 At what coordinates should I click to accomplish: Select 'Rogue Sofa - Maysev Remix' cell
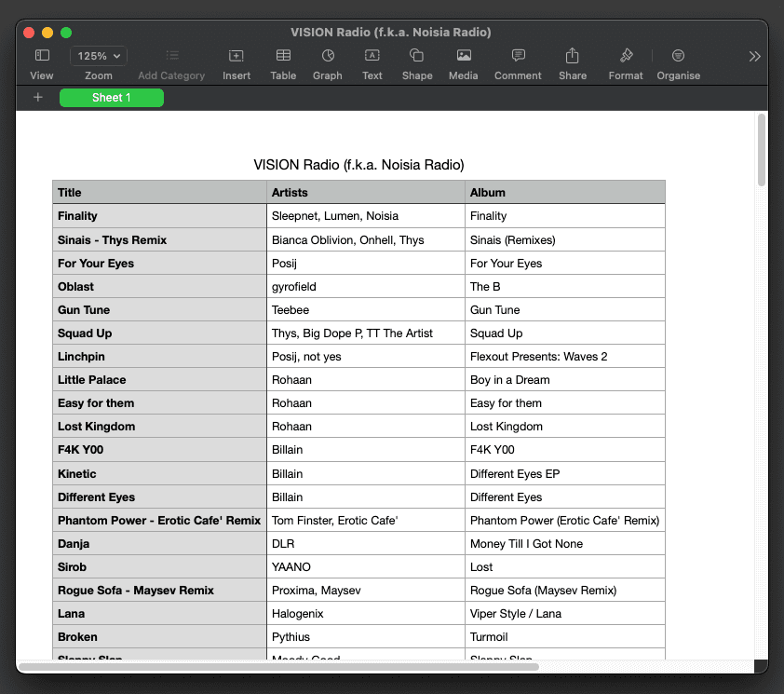[x=159, y=590]
